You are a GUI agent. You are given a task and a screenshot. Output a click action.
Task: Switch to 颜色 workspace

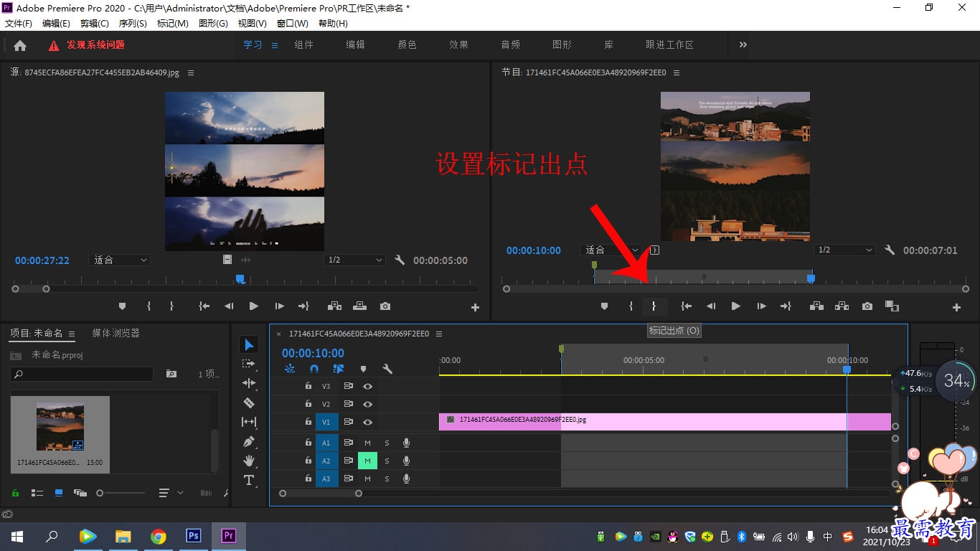407,44
